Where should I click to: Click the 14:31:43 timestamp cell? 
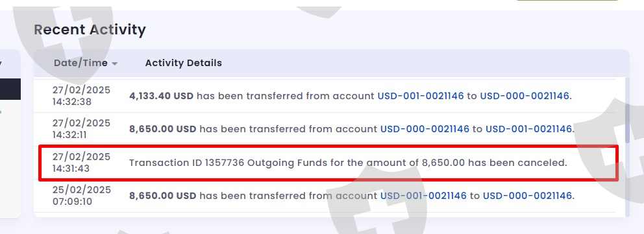[81, 163]
